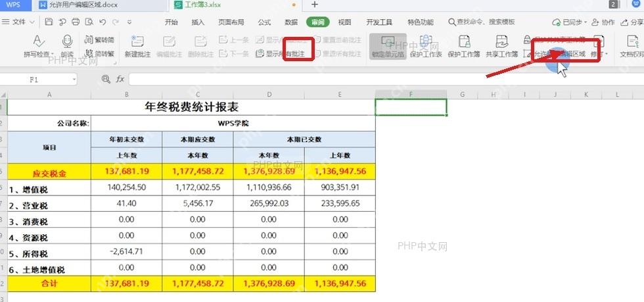The height and width of the screenshot is (302, 644).
Task: Open the 特色功能 ribbon tab
Action: pyautogui.click(x=420, y=22)
